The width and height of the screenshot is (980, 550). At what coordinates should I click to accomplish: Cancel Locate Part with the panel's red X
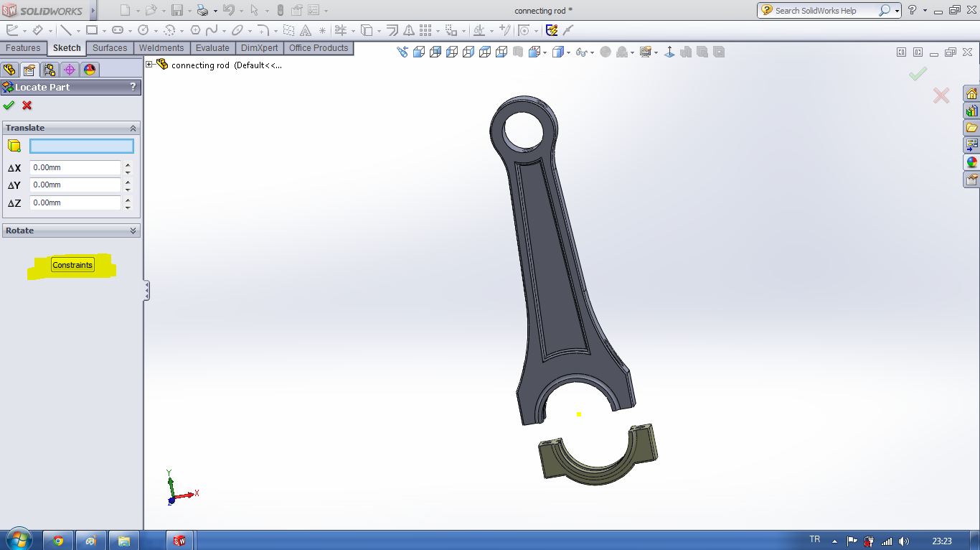[x=27, y=106]
